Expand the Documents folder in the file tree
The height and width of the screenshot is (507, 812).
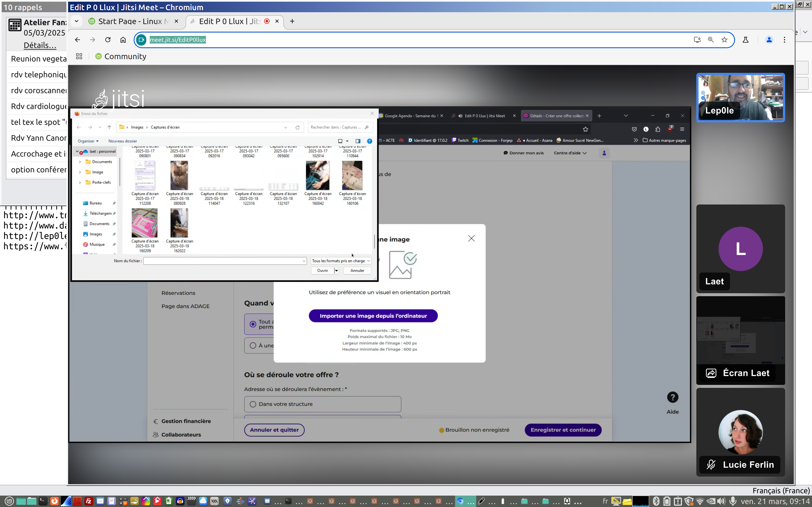(x=80, y=162)
